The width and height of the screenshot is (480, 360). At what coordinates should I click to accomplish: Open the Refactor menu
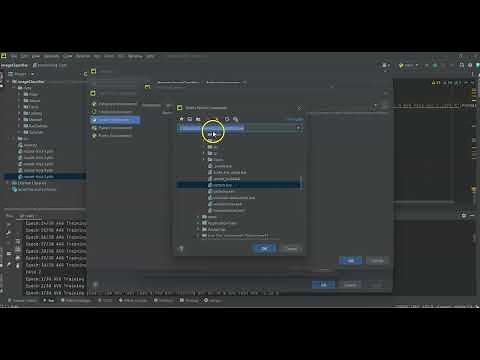point(83,56)
